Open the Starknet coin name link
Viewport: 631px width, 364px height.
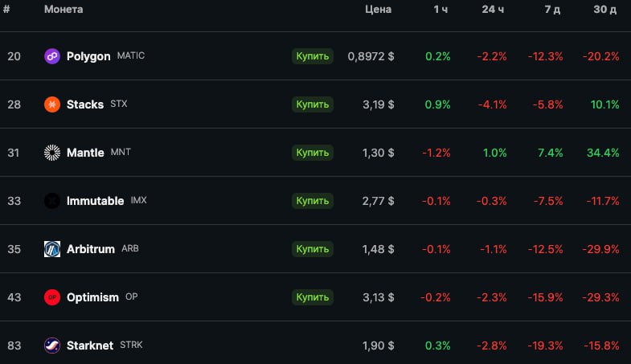pos(90,346)
